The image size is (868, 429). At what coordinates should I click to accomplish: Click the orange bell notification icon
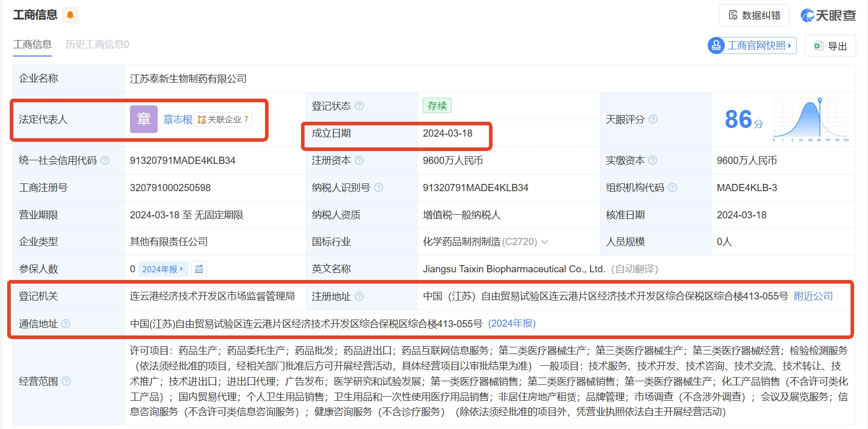point(70,15)
